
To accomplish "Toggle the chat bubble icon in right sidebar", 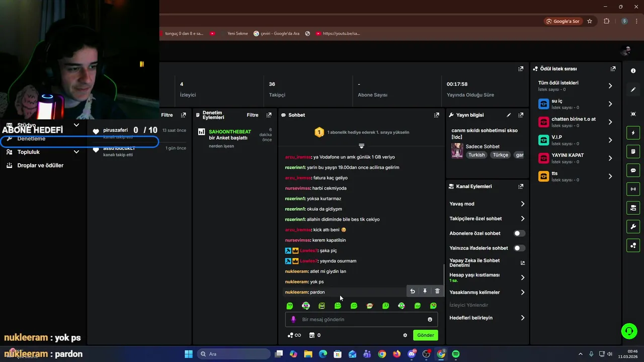I will tap(633, 170).
